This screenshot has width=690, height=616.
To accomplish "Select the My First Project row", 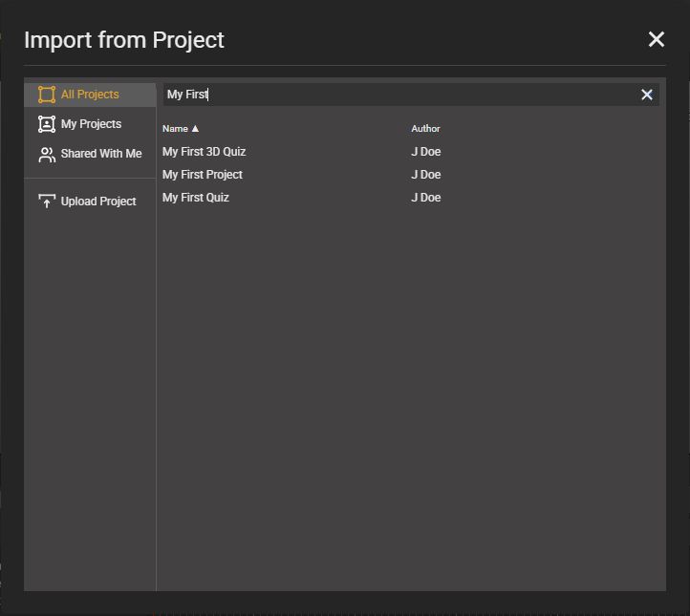I will 203,175.
